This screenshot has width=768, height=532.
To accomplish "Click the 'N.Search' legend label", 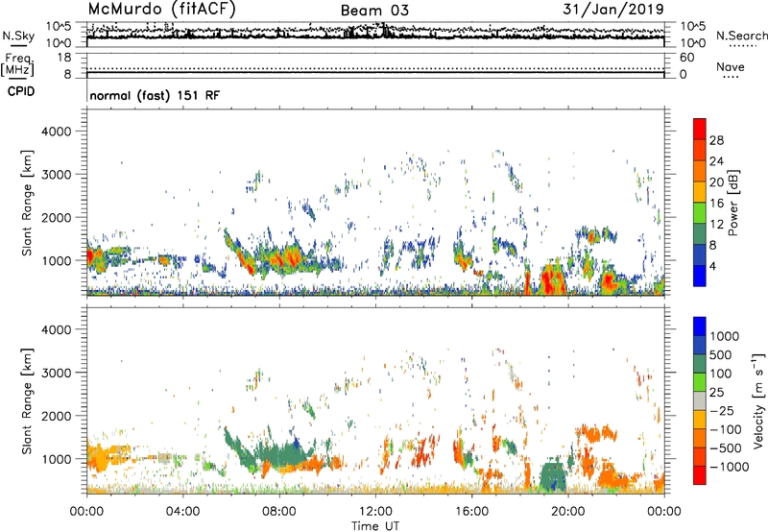I will [x=741, y=36].
